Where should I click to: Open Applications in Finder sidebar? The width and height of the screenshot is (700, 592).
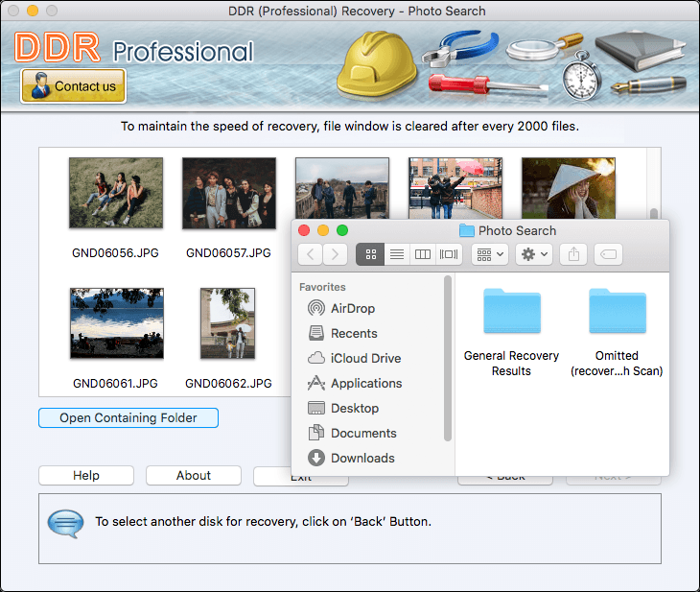355,384
